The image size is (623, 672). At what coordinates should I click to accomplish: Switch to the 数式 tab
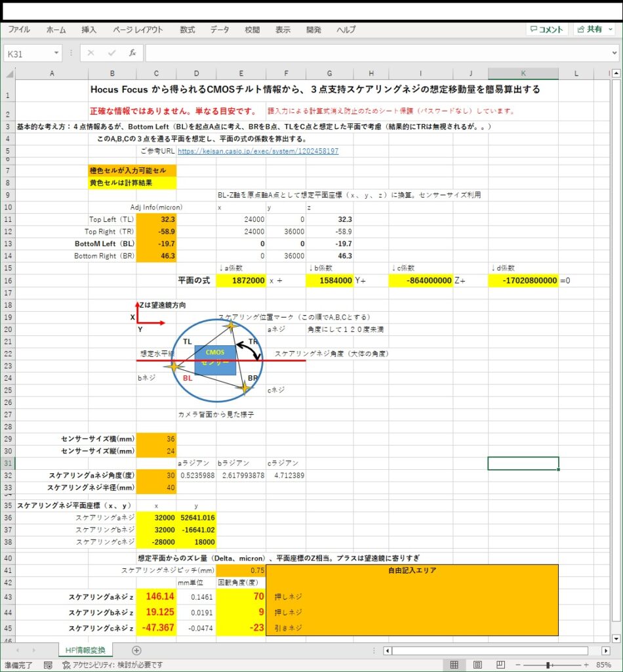188,30
